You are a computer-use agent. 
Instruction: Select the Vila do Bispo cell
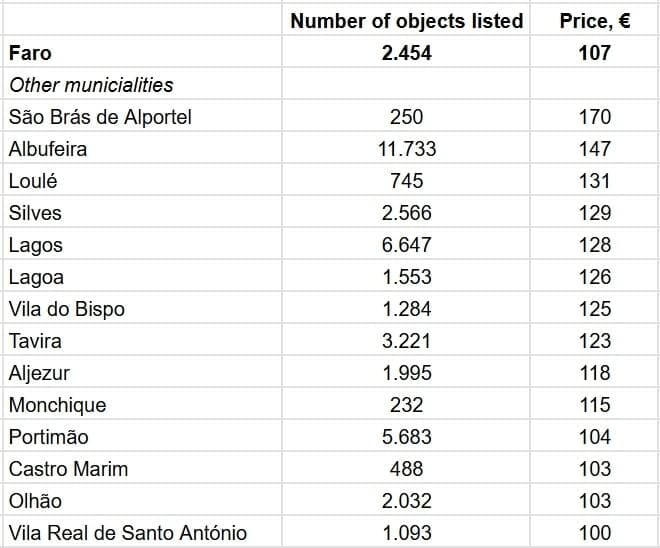click(67, 309)
